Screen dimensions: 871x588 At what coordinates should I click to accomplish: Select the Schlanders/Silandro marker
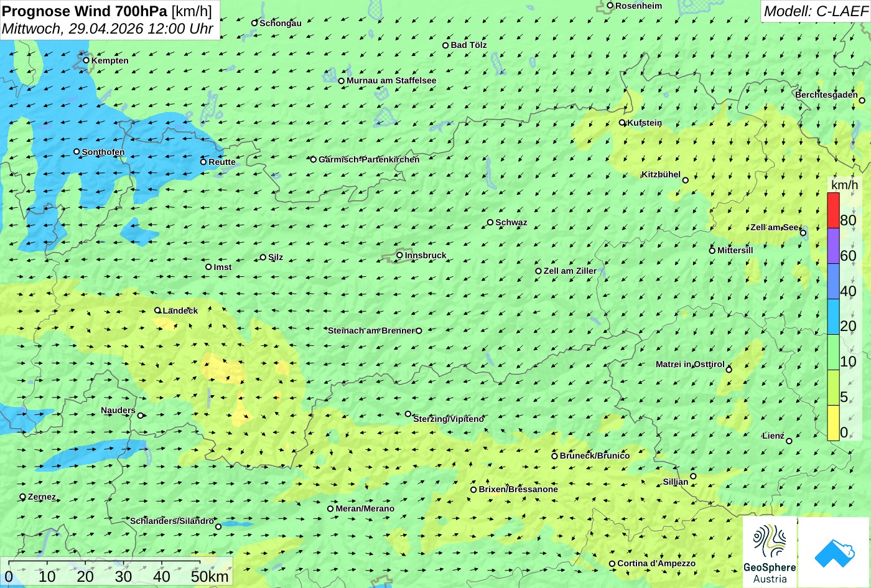pyautogui.click(x=218, y=526)
